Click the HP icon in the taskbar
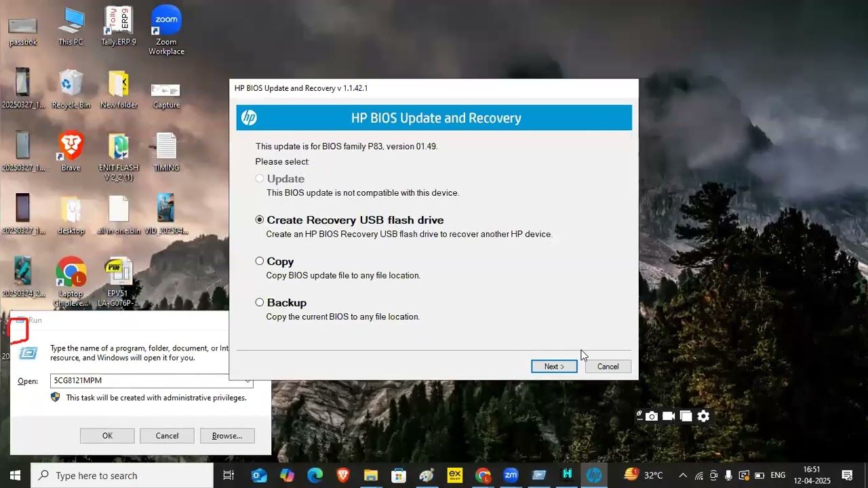Viewport: 868px width, 488px height. 593,475
